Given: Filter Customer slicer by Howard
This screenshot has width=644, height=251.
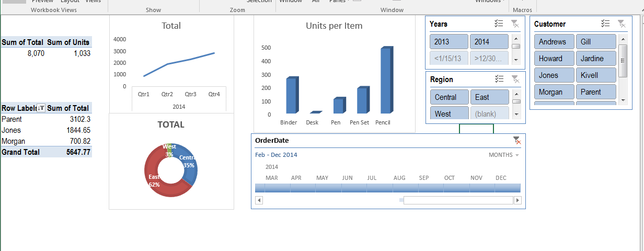Looking at the screenshot, I should point(554,59).
